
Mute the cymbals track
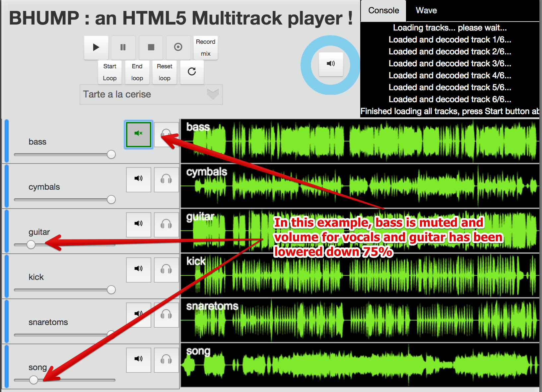tap(139, 179)
